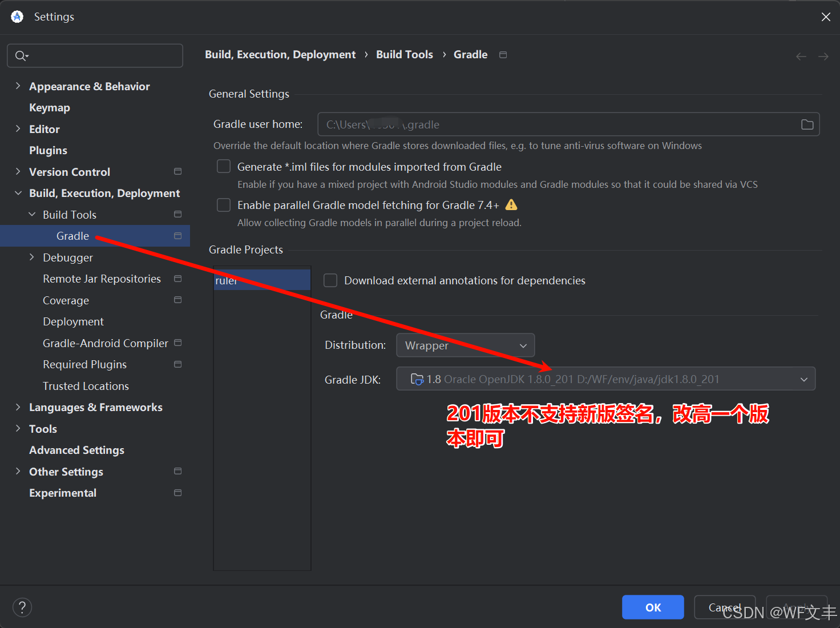
Task: Click the folder browse icon for Gradle user home
Action: click(x=807, y=124)
